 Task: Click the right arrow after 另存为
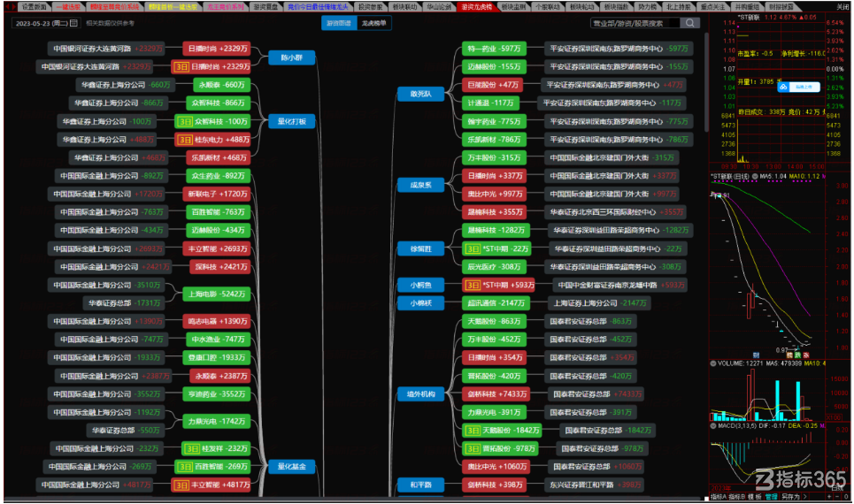[x=805, y=496]
